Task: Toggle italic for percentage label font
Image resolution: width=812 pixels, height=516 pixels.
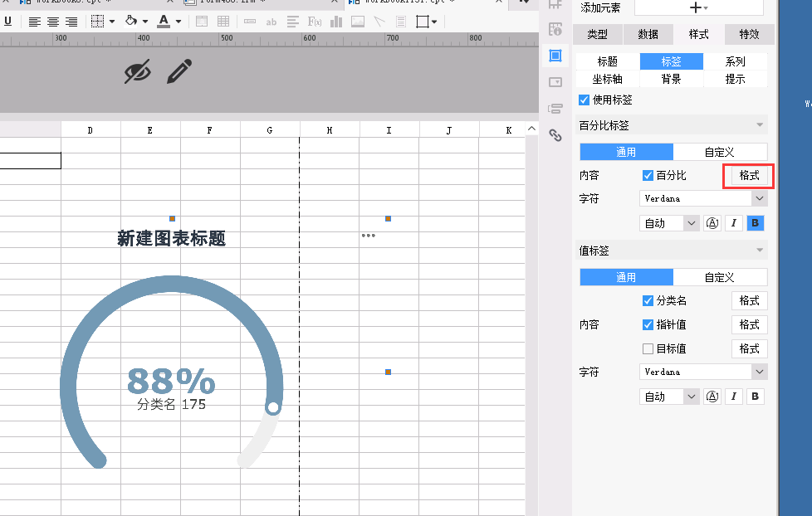Action: coord(734,223)
